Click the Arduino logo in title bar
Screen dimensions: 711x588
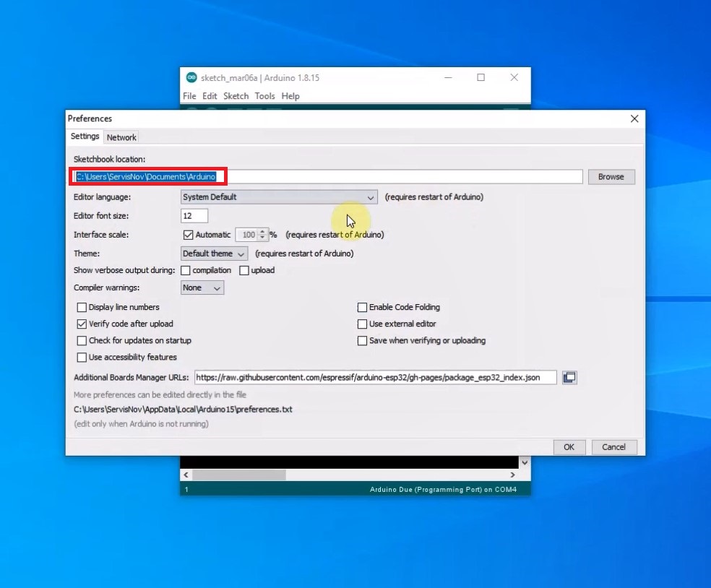click(191, 77)
